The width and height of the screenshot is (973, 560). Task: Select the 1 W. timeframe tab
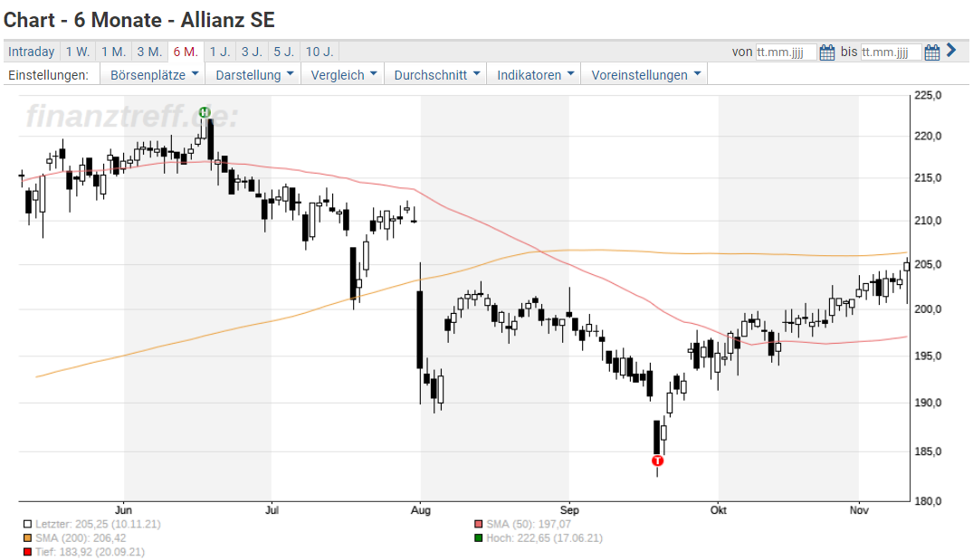[x=78, y=52]
